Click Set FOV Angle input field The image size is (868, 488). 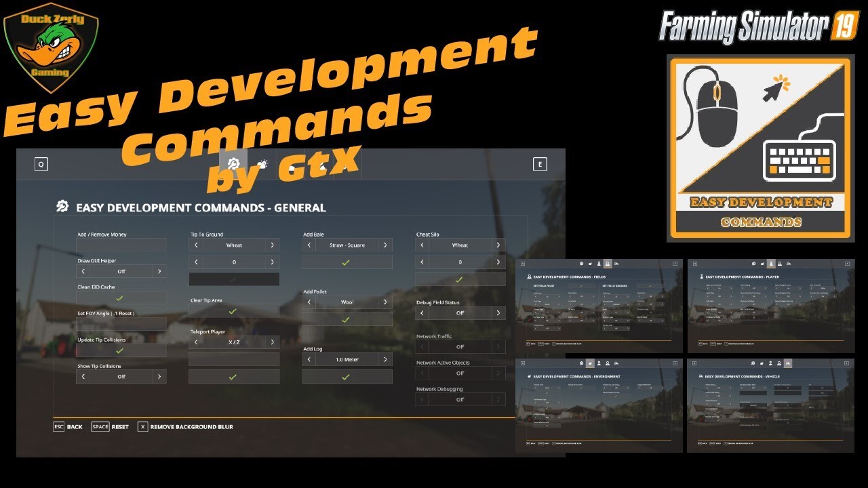pyautogui.click(x=121, y=324)
